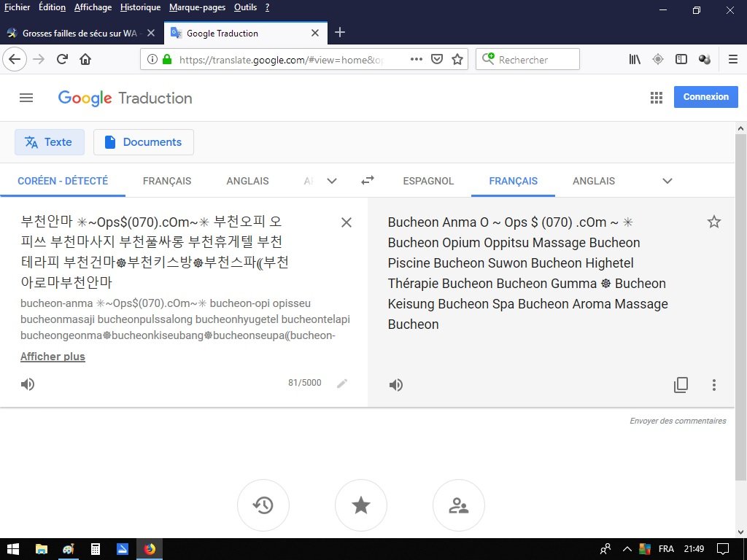Open more options for the translation
Viewport: 747px width, 560px height.
pos(713,385)
